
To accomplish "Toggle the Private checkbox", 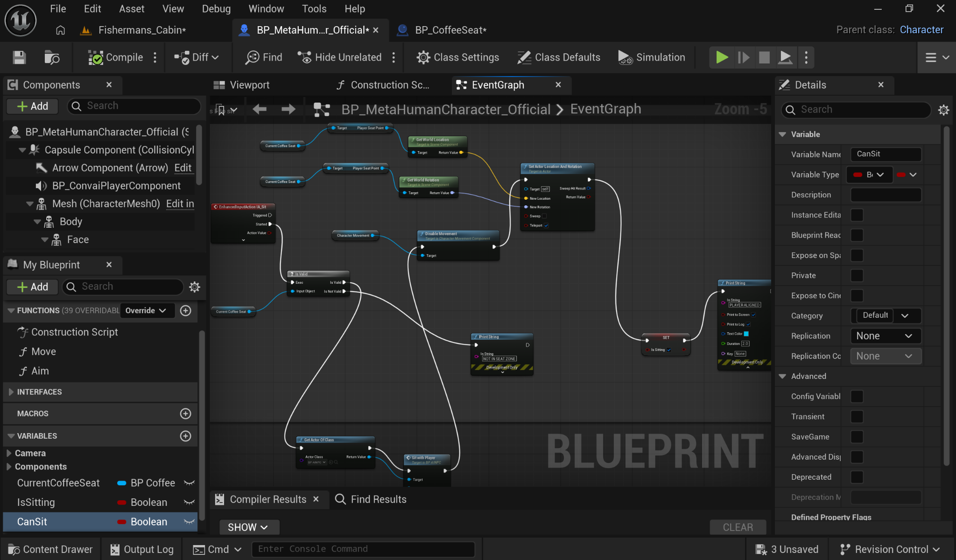I will [857, 275].
